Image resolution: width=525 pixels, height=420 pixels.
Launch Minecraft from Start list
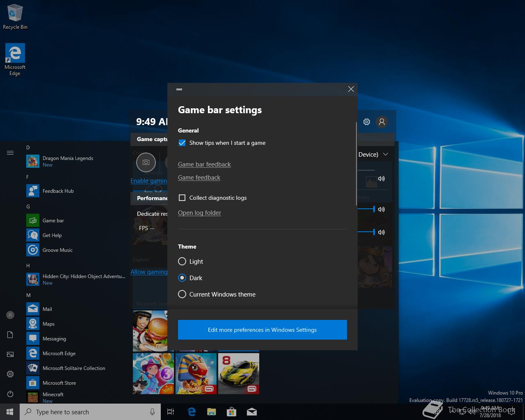tap(76, 397)
